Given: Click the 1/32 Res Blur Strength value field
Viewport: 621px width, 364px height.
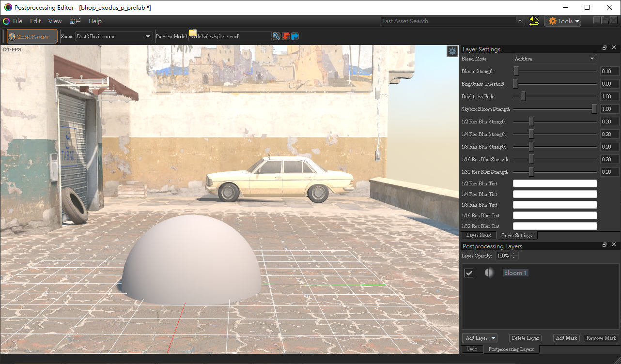Looking at the screenshot, I should (609, 172).
